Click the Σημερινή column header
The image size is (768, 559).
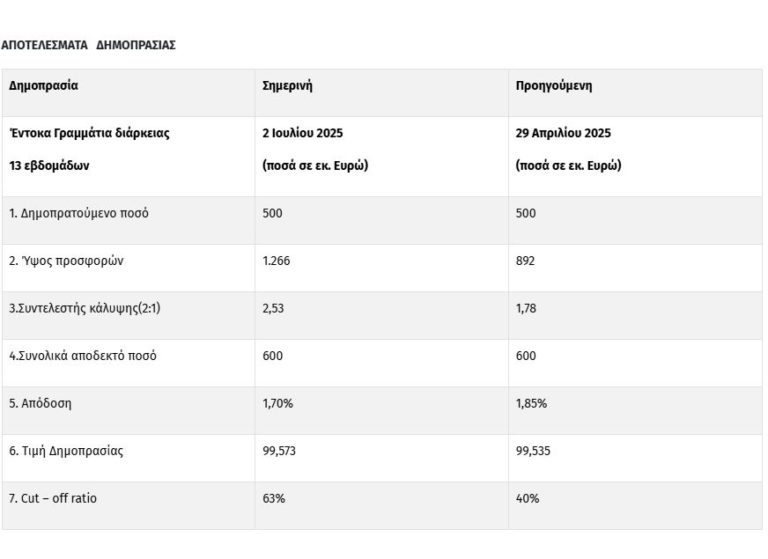[287, 86]
